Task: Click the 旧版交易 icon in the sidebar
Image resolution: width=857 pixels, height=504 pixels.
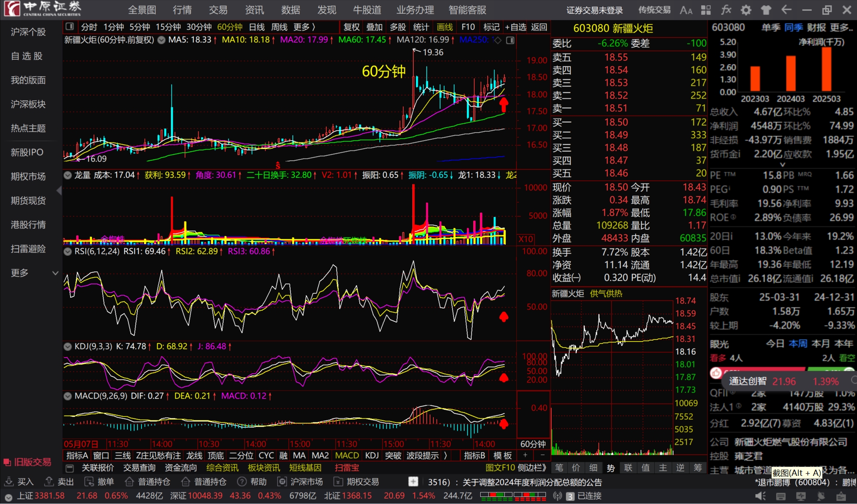Action: pyautogui.click(x=7, y=462)
